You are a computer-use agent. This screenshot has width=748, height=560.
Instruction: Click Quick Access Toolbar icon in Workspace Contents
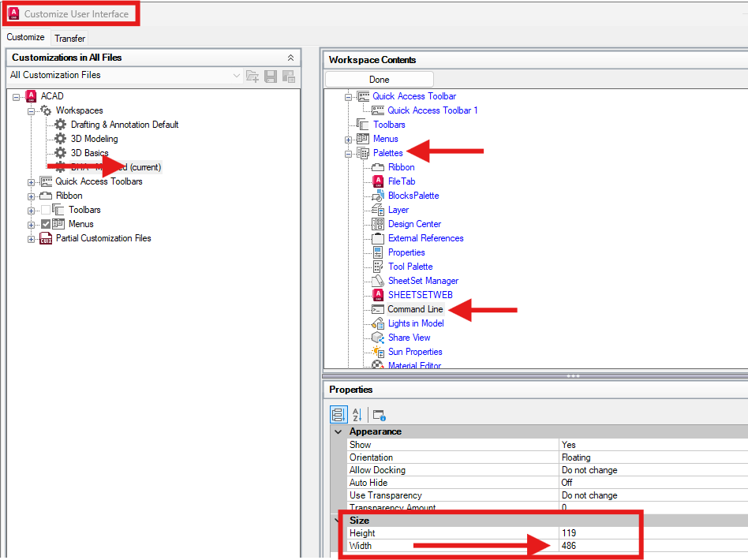[x=364, y=97]
